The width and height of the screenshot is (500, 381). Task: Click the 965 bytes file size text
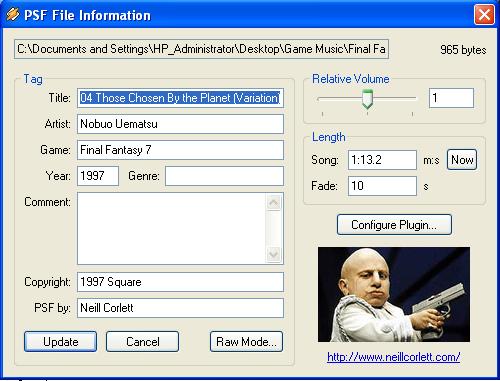click(x=463, y=50)
